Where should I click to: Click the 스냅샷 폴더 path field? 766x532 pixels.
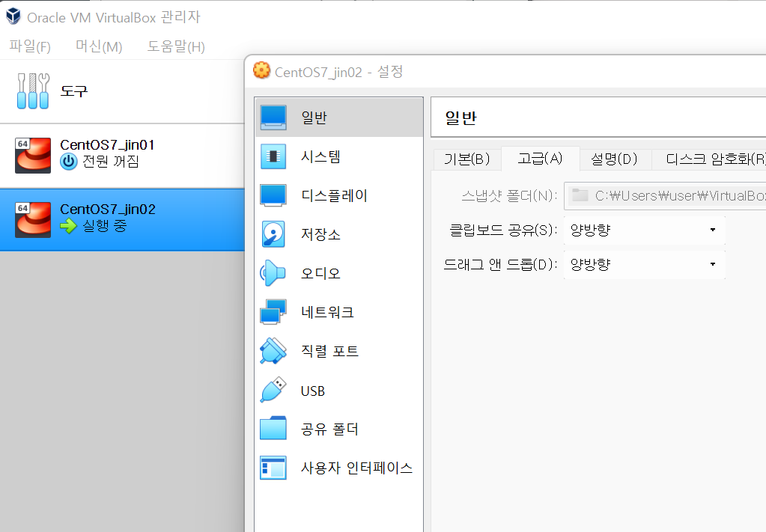(x=665, y=196)
